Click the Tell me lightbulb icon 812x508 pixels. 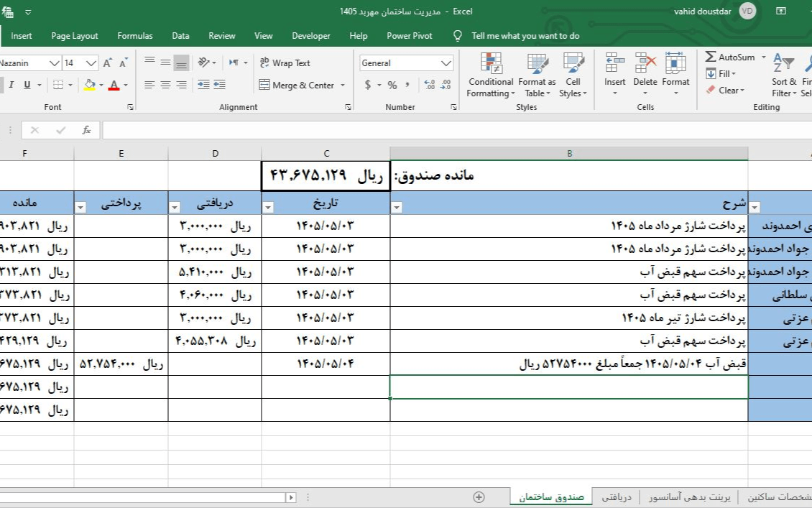pyautogui.click(x=458, y=36)
